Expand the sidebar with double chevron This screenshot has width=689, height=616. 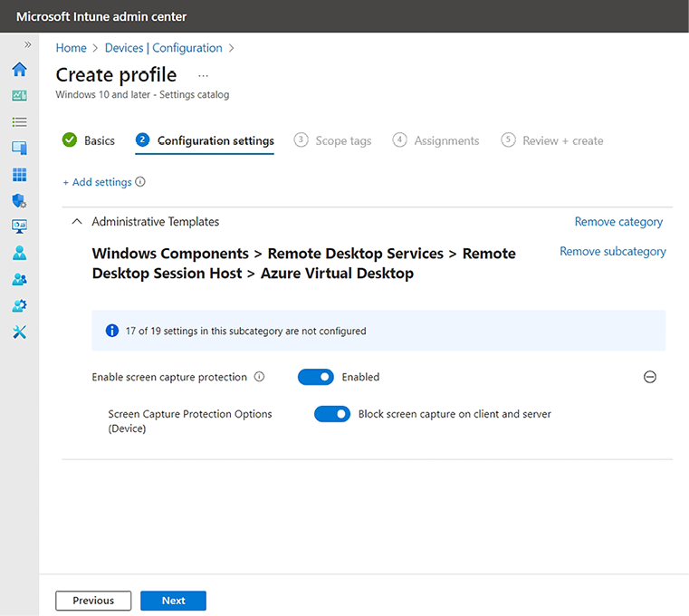27,44
